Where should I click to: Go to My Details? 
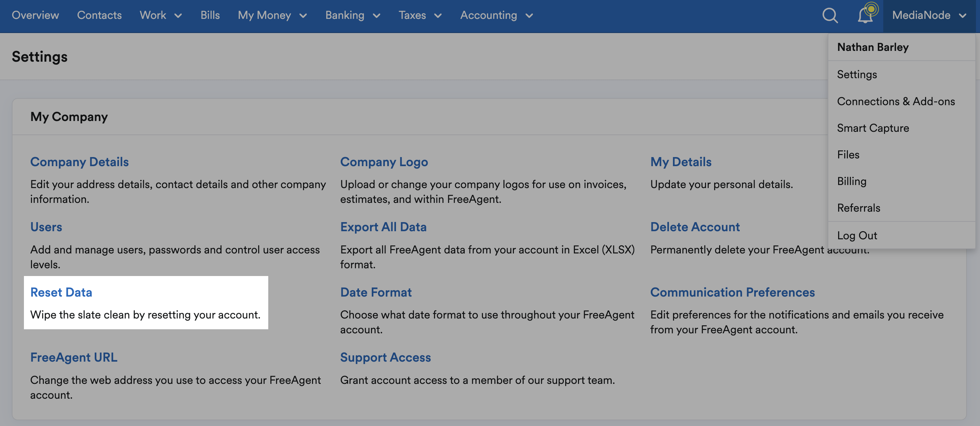(681, 162)
